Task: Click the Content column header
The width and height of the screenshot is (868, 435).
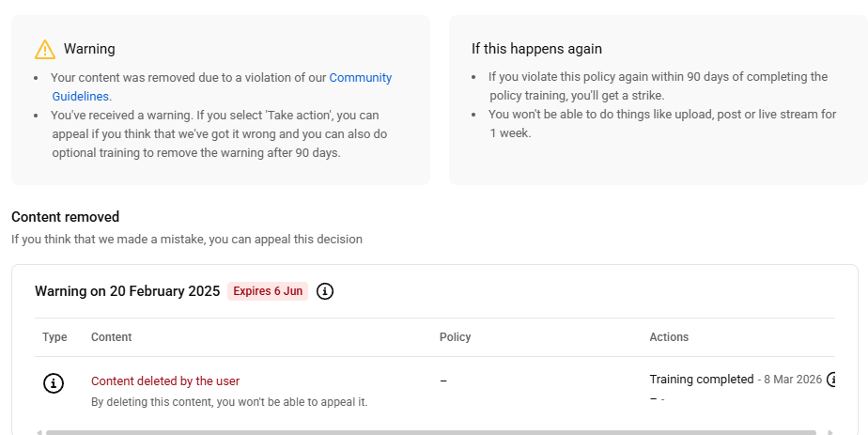Action: (112, 337)
